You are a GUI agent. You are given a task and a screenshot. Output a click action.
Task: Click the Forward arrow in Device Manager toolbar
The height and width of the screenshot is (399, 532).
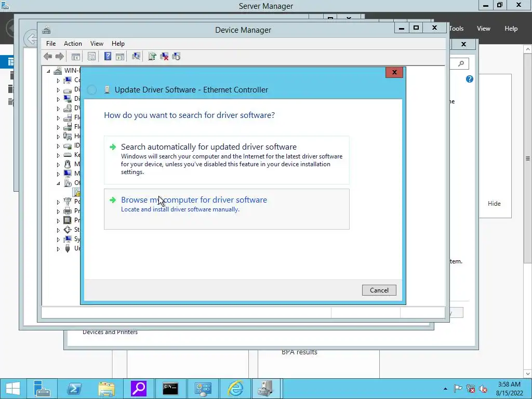(x=59, y=56)
